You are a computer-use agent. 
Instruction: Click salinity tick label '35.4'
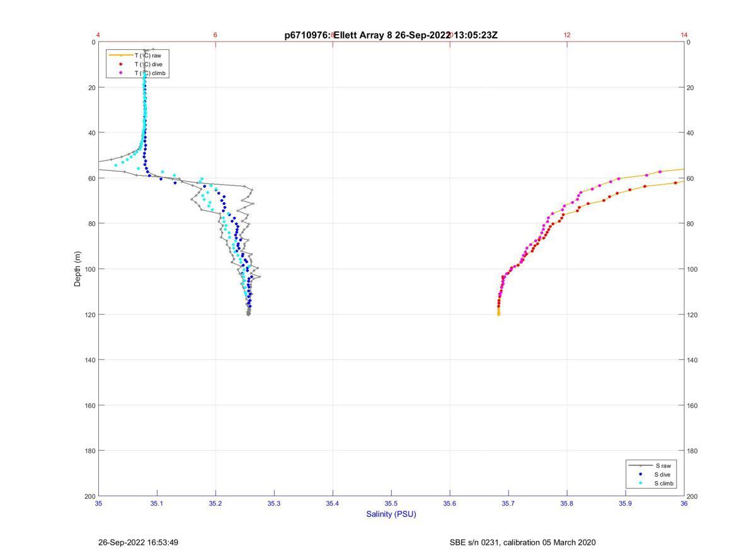[x=333, y=503]
